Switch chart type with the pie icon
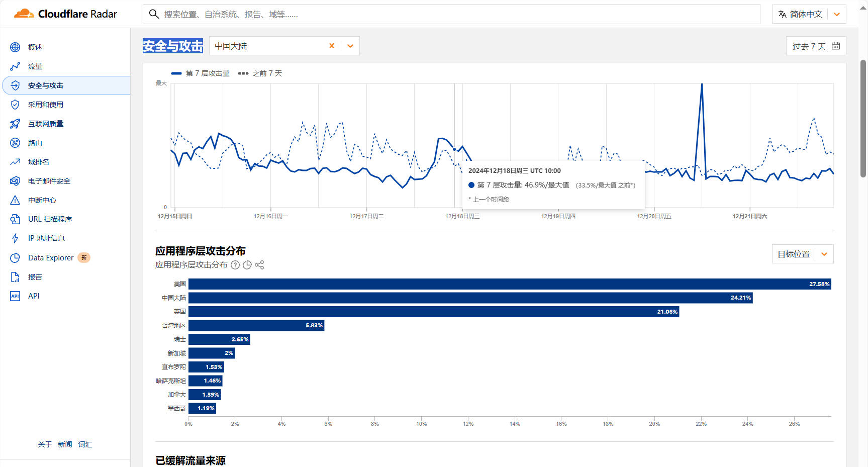Viewport: 868px width, 467px height. [x=247, y=265]
